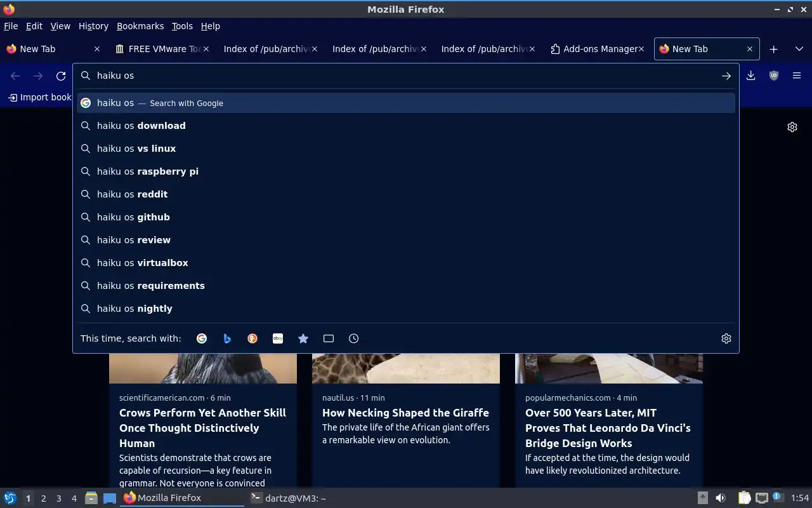Open the File menu
This screenshot has width=812, height=508.
click(x=11, y=26)
